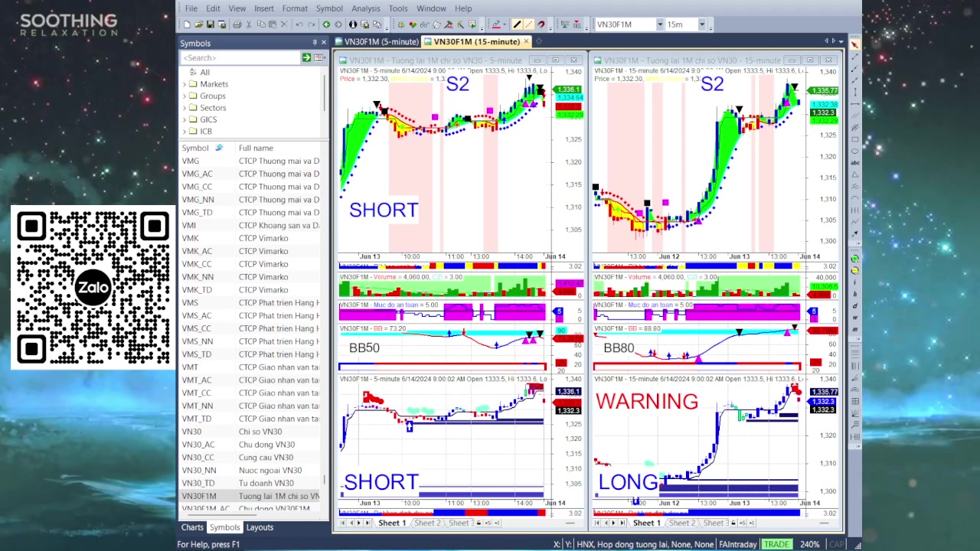Toggle dashed line style in the toolbar
980x551 pixels.
528,24
